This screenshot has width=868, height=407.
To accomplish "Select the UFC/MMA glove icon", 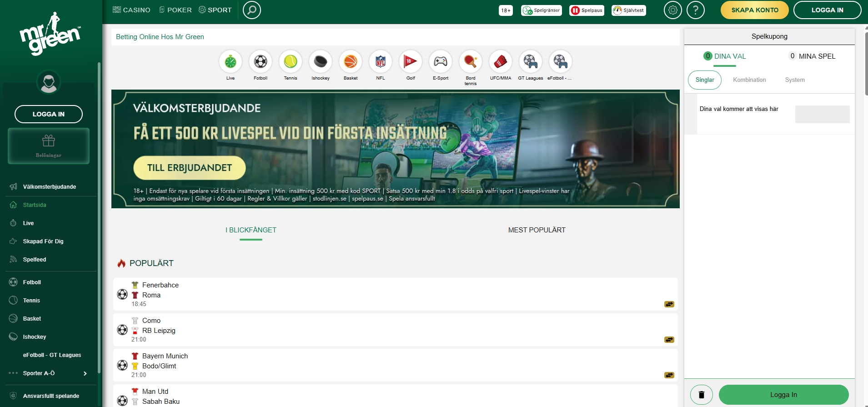I will [501, 61].
